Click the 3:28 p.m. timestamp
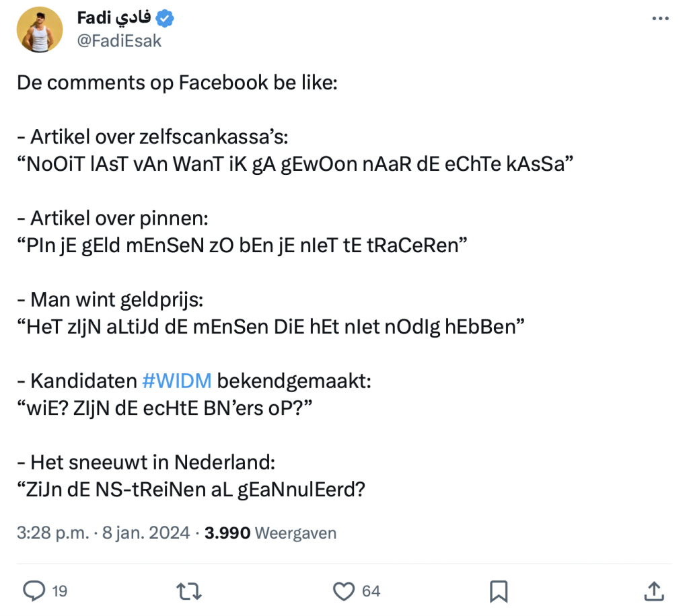The image size is (689, 616). point(52,533)
